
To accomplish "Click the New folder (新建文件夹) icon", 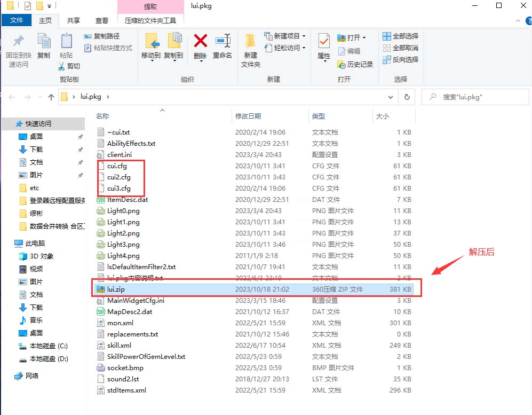I will click(250, 42).
